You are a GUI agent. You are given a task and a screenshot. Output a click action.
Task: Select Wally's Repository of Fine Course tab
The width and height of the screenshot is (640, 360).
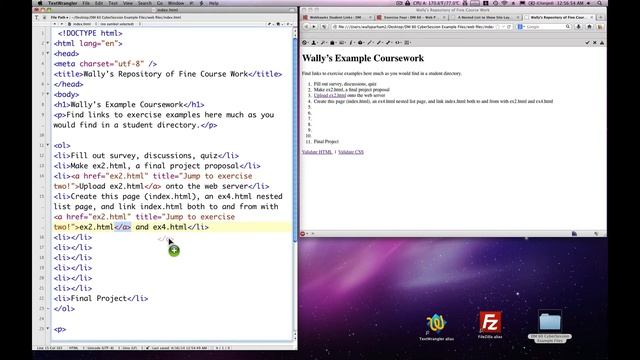559,18
